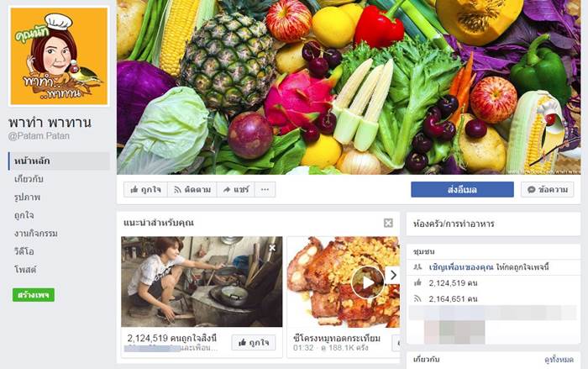Open the three-dots more options menu
This screenshot has width=588, height=369.
coord(265,190)
